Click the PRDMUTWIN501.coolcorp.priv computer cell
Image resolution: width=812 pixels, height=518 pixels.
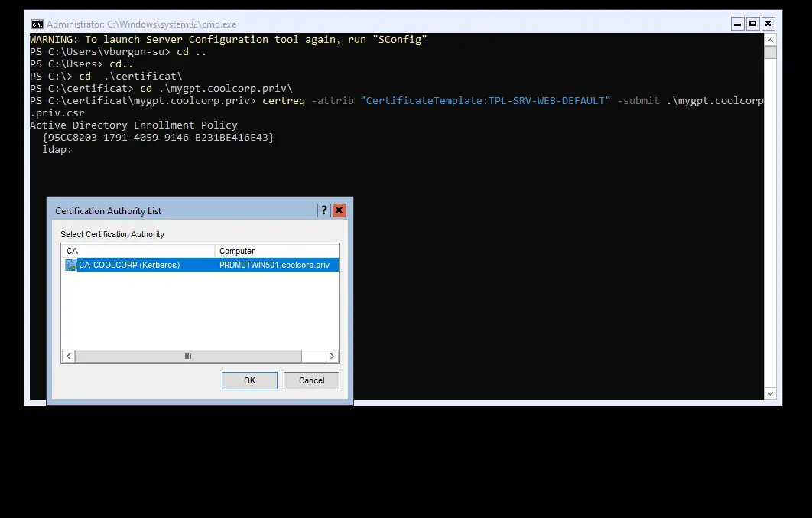[274, 265]
